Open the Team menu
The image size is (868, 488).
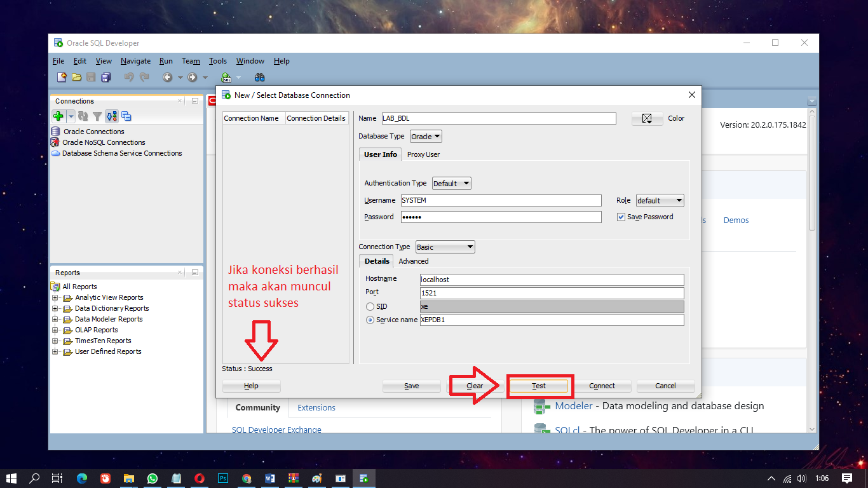coord(191,61)
